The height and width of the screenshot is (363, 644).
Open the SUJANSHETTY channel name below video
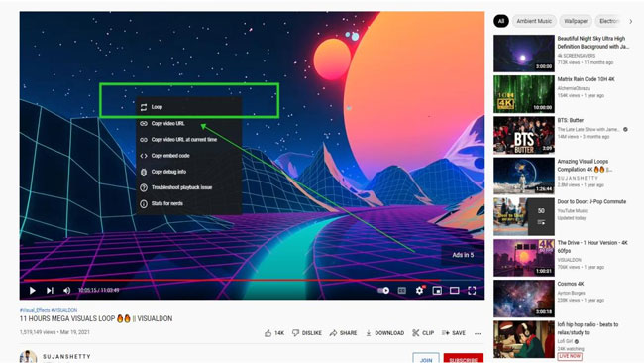click(66, 356)
